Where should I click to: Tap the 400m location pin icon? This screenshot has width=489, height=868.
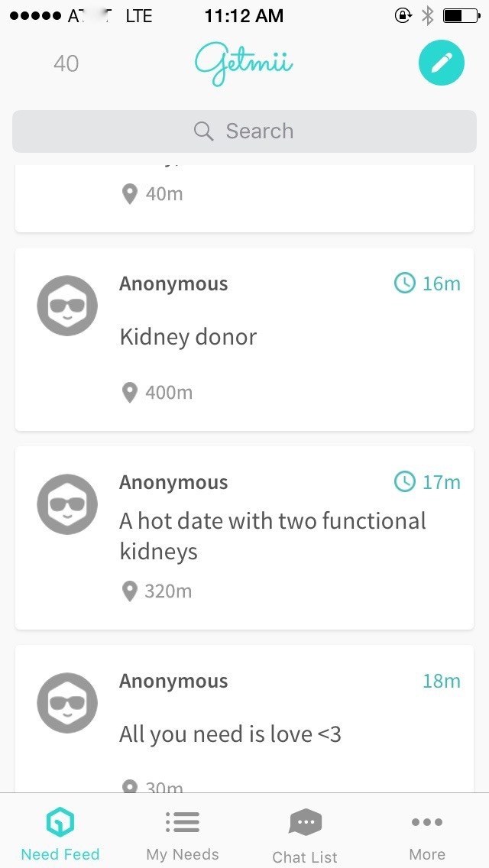[130, 393]
